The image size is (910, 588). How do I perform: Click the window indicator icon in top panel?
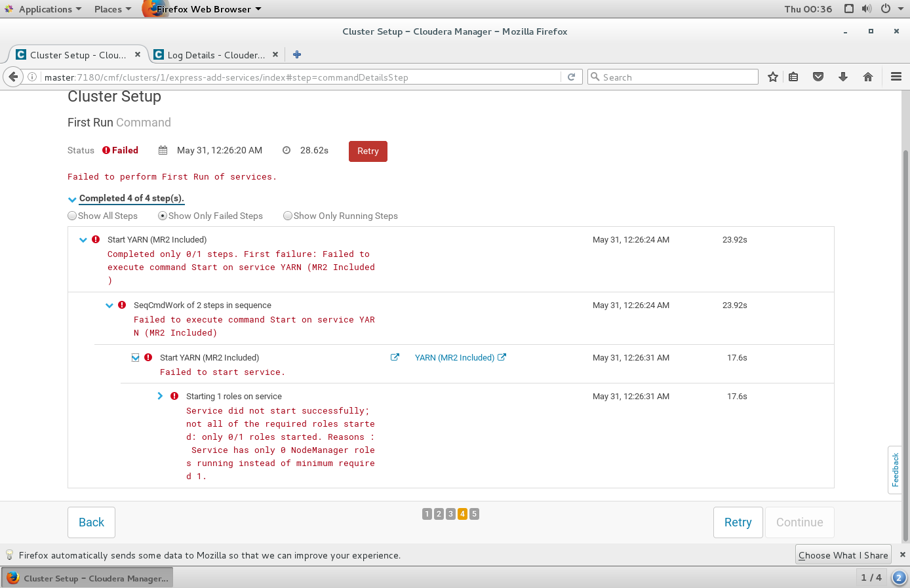click(x=849, y=9)
